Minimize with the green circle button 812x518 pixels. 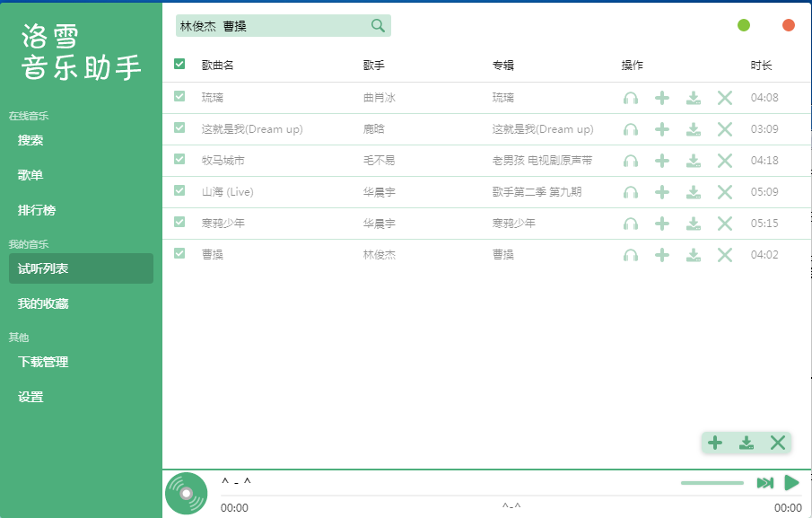click(744, 25)
